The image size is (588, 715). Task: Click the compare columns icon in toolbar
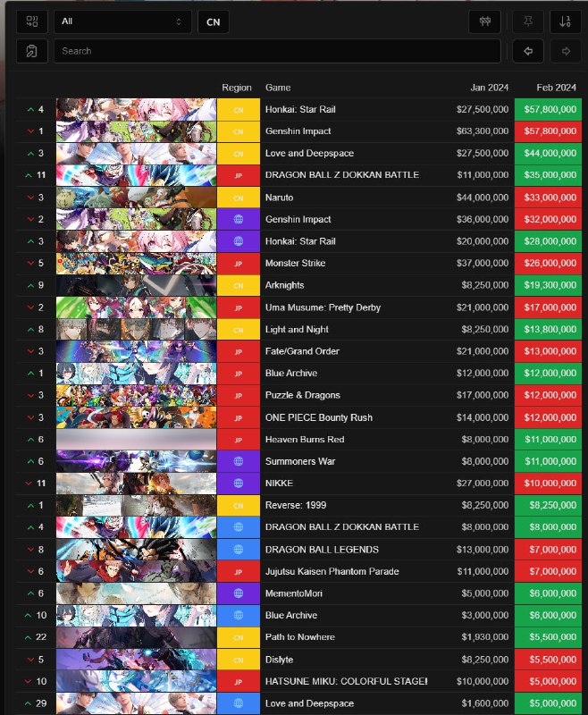click(484, 21)
